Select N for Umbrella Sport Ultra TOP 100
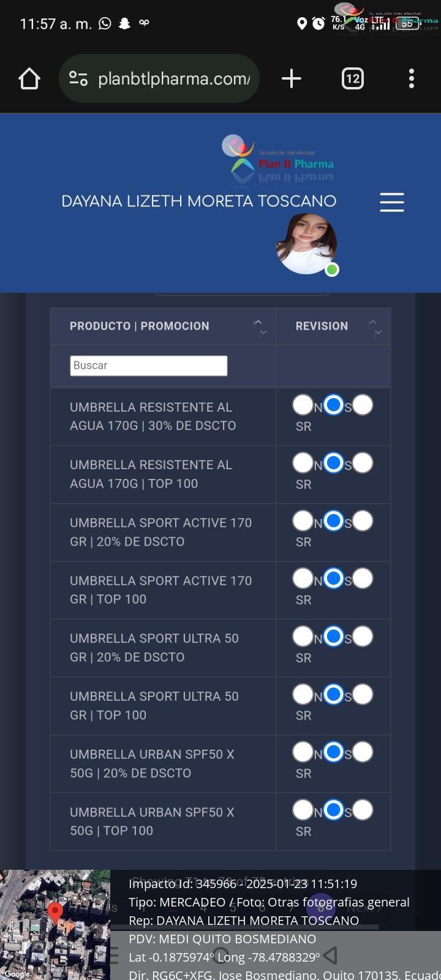441x980 pixels. coord(303,695)
